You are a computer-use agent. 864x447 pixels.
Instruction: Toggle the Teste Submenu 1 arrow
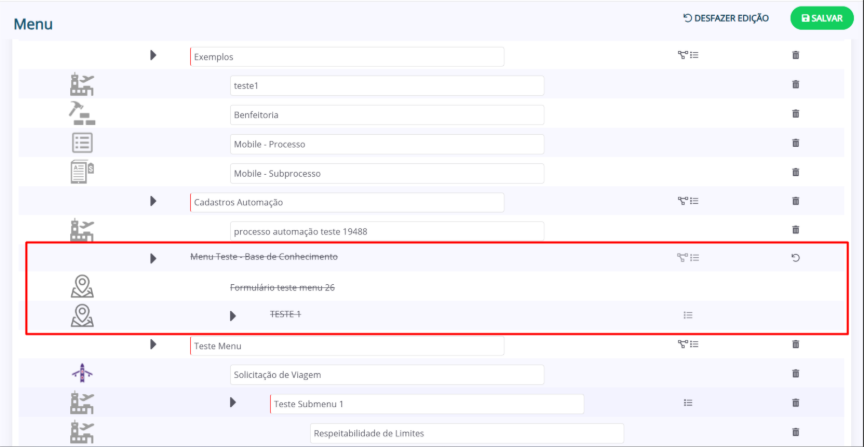tap(233, 403)
